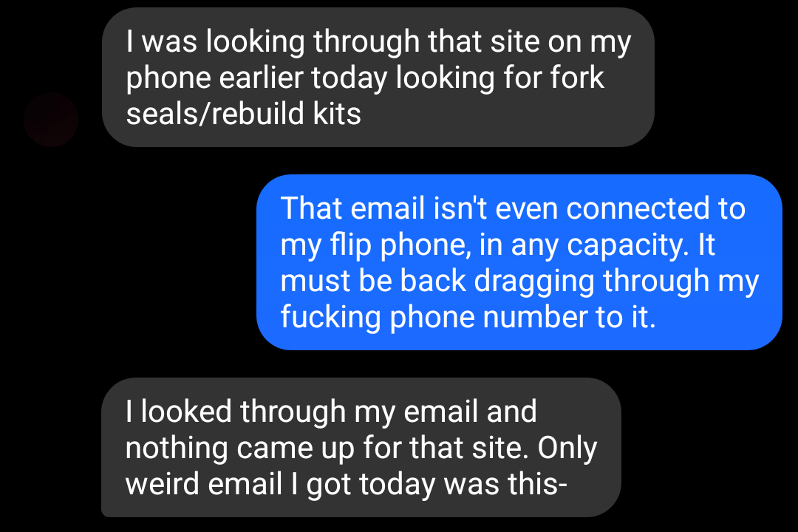Tap the 'weird email I got today was this-' line
Screen dimensions: 798x532
[346, 484]
